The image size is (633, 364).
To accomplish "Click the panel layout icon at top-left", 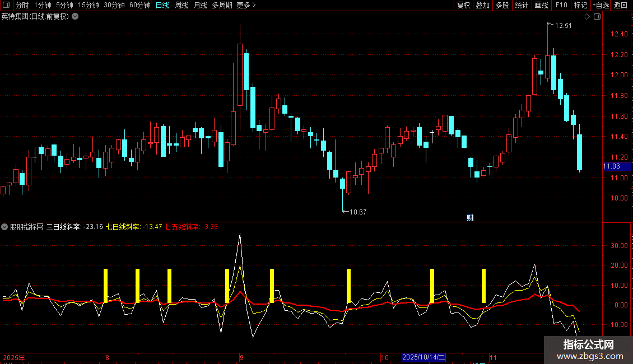I will tap(6, 5).
